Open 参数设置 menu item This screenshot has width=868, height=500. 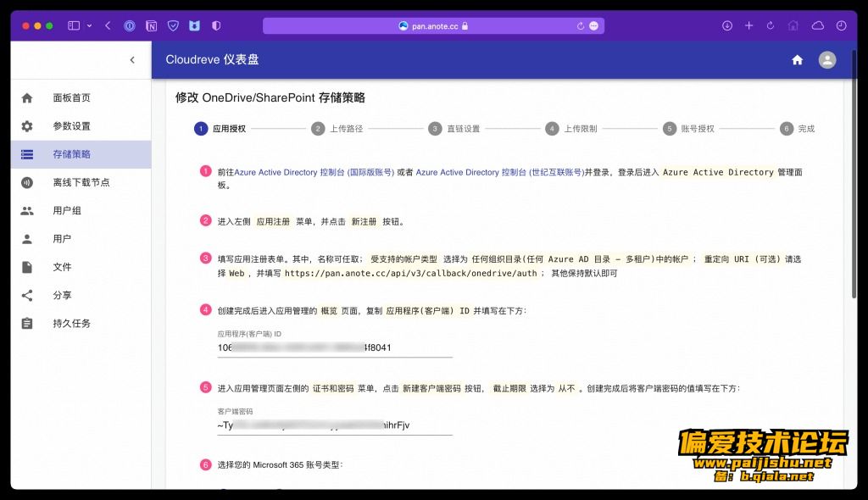(x=81, y=126)
